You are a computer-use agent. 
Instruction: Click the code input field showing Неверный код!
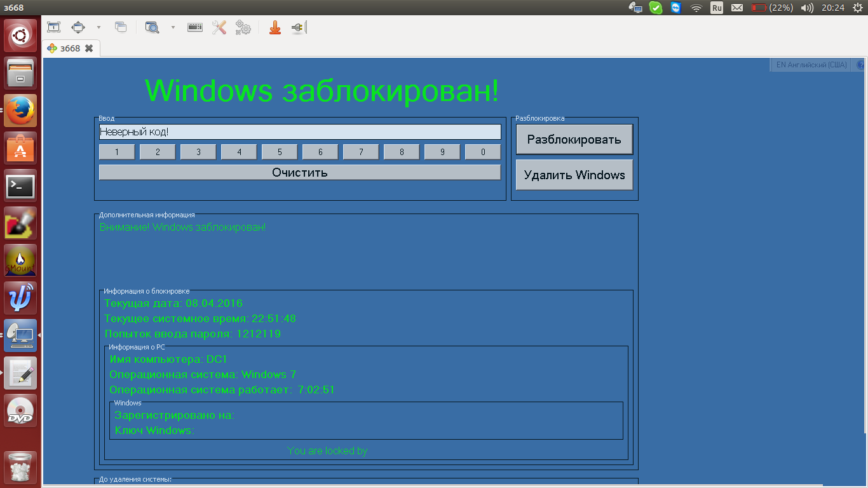click(300, 132)
